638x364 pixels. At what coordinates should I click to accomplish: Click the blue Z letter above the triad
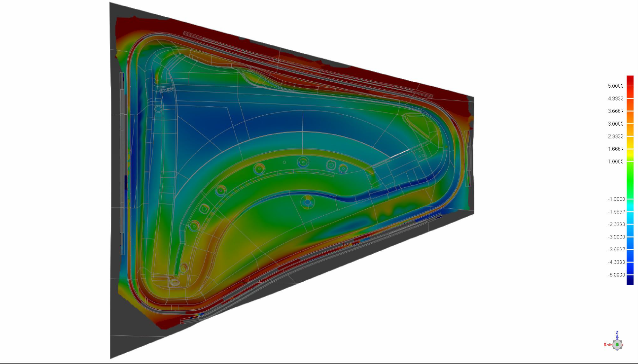pos(617,333)
